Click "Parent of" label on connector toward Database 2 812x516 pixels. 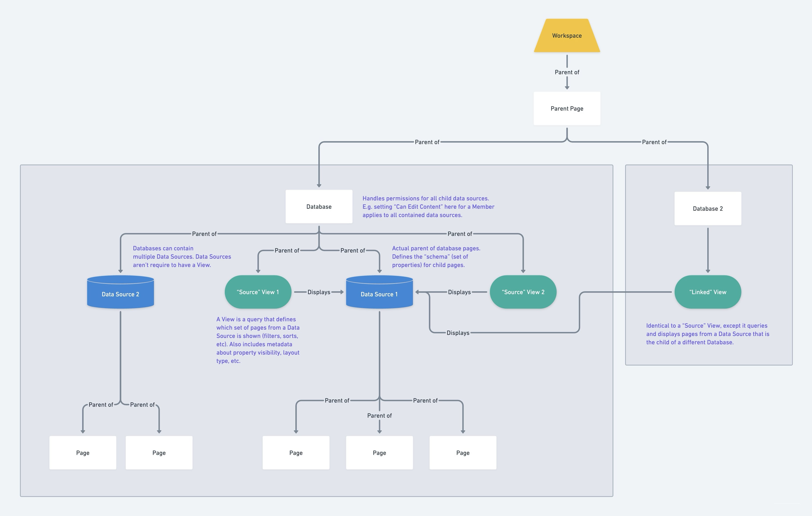[x=654, y=142]
